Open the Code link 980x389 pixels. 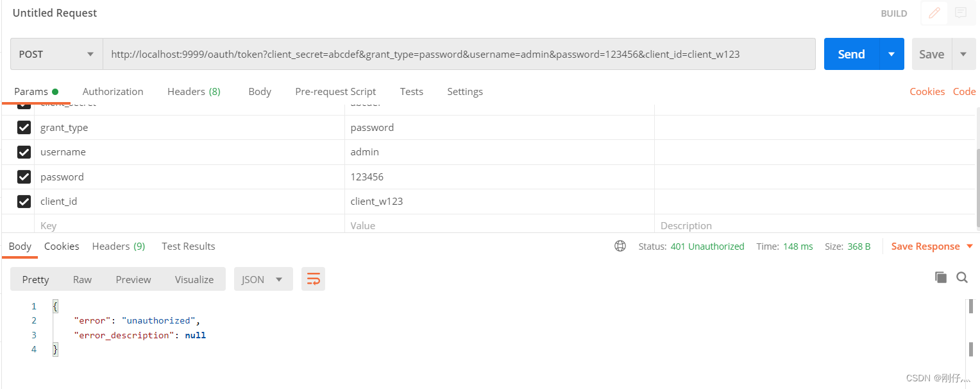pos(964,91)
